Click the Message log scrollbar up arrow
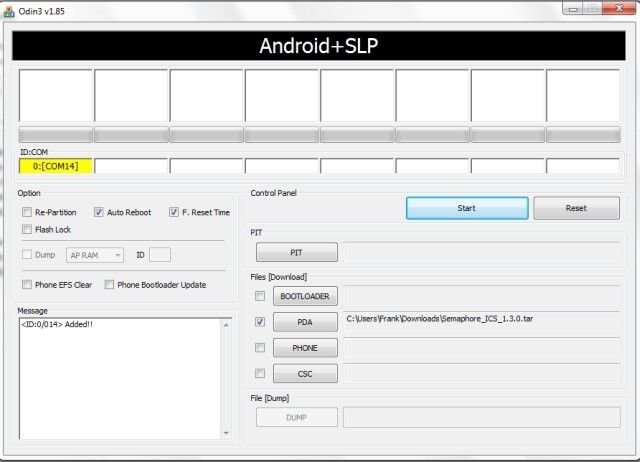 226,325
